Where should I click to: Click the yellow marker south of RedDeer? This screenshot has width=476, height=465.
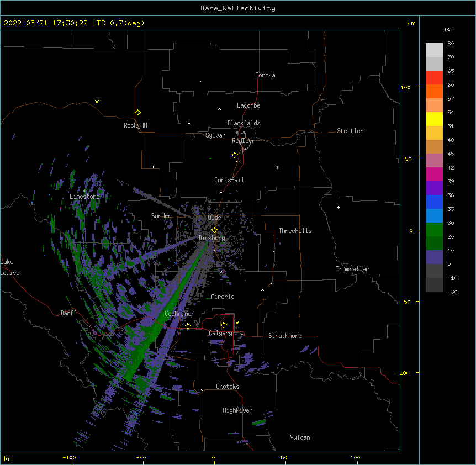[x=235, y=155]
